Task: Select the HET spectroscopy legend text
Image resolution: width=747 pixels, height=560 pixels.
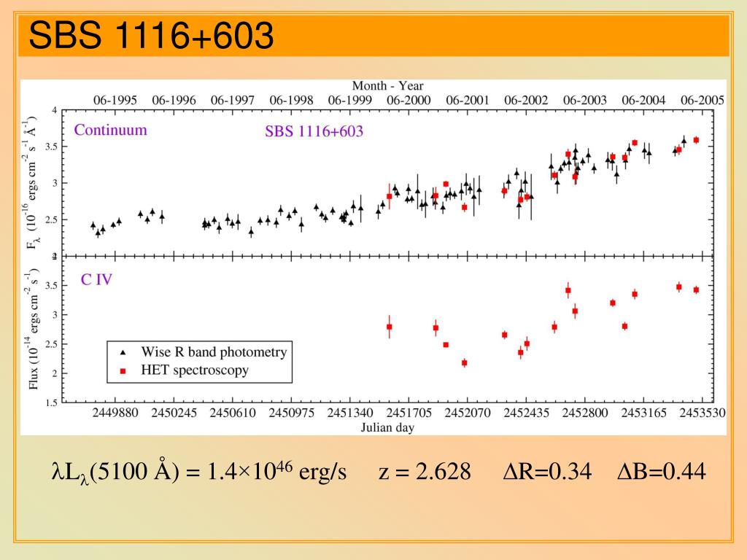Action: (195, 370)
